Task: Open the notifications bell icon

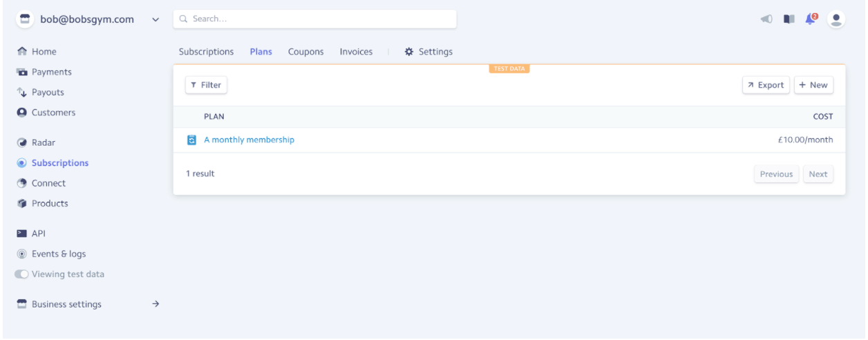Action: (x=811, y=19)
